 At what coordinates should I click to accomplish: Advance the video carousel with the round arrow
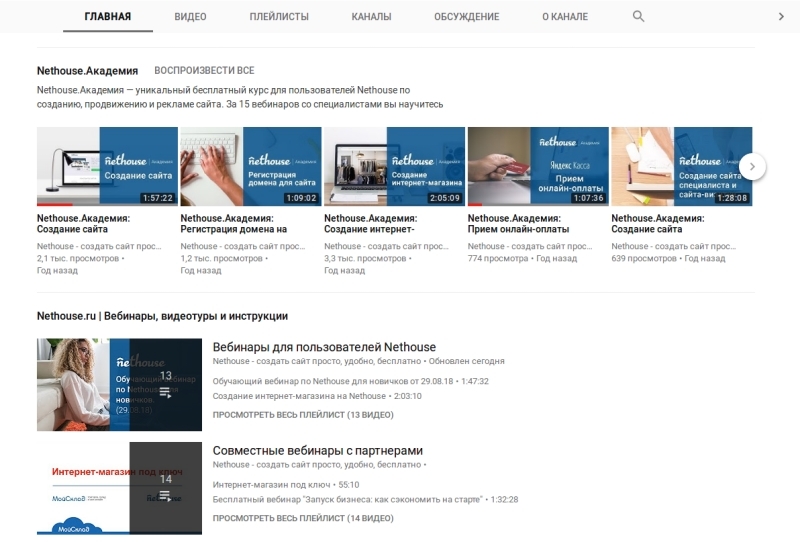coord(752,166)
